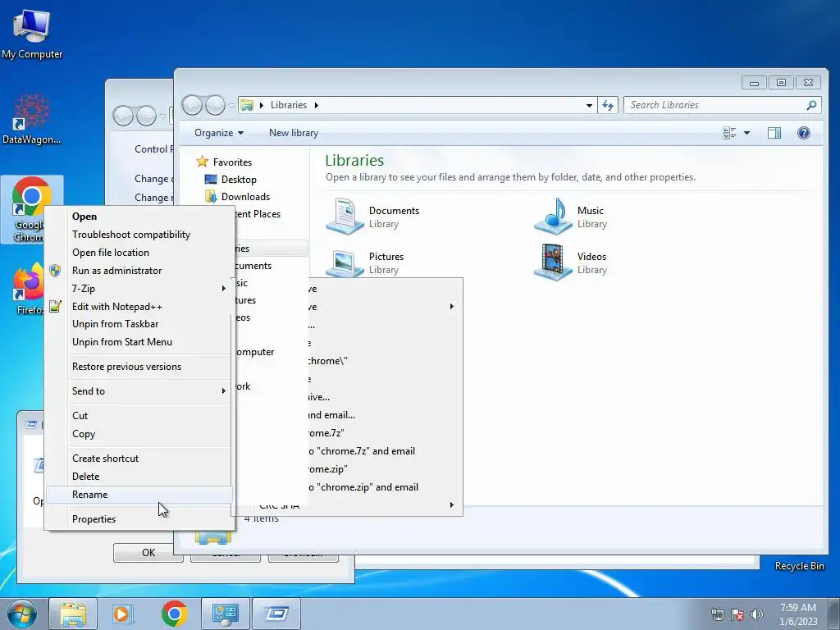Screen dimensions: 840x630
Task: Select Delete in context menu
Action: (x=139, y=477)
